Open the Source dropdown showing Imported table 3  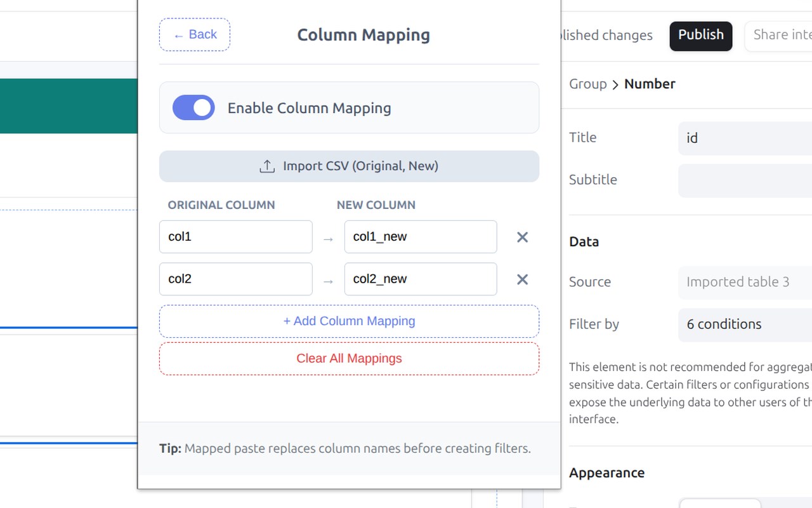[745, 282]
